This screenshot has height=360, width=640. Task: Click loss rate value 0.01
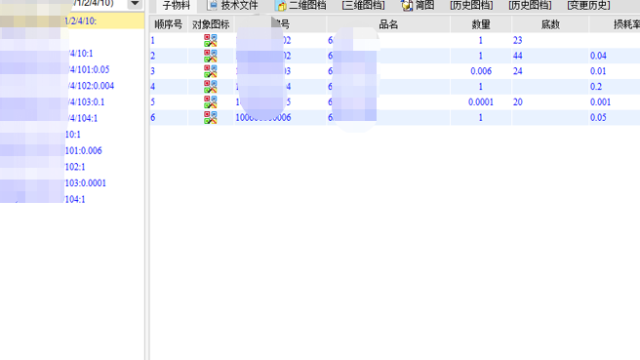pos(598,71)
